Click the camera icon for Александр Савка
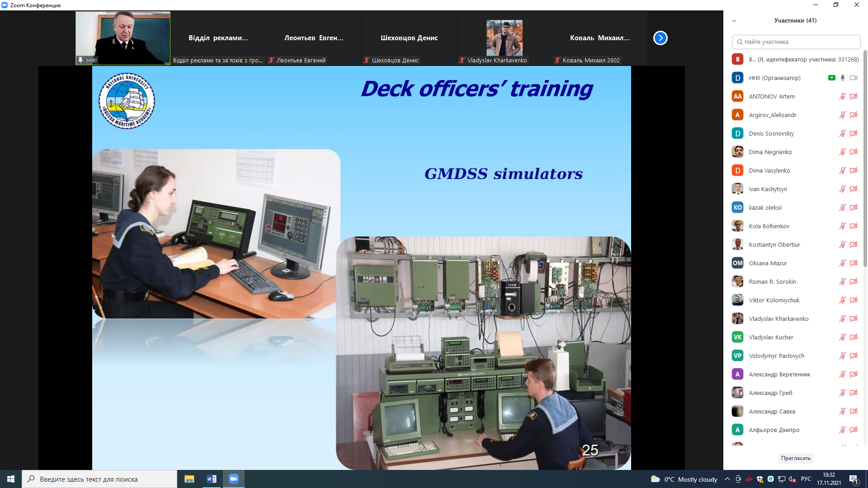This screenshot has height=488, width=868. (x=854, y=411)
